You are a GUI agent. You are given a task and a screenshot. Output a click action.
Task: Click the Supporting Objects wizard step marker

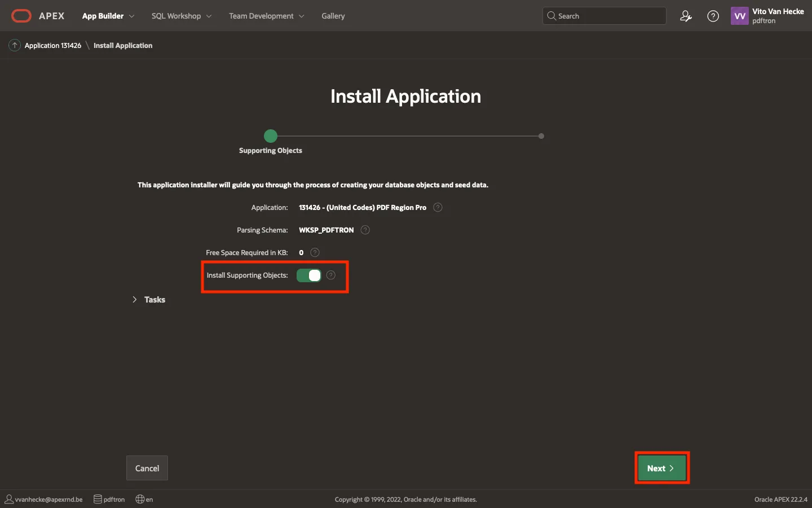pyautogui.click(x=271, y=136)
